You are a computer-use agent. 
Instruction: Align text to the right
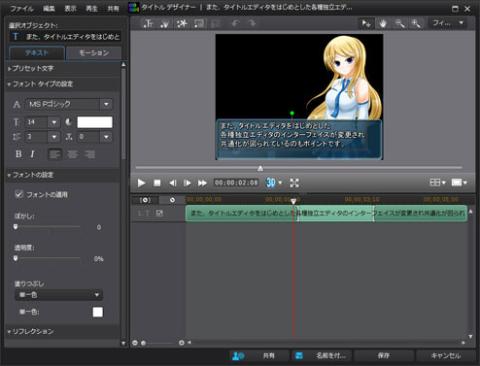(89, 154)
